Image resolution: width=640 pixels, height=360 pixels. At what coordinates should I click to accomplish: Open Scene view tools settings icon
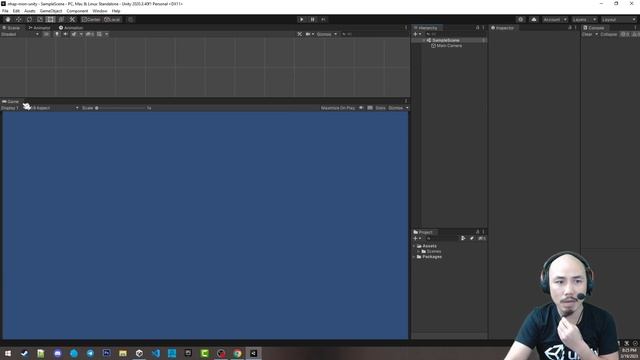pyautogui.click(x=300, y=34)
